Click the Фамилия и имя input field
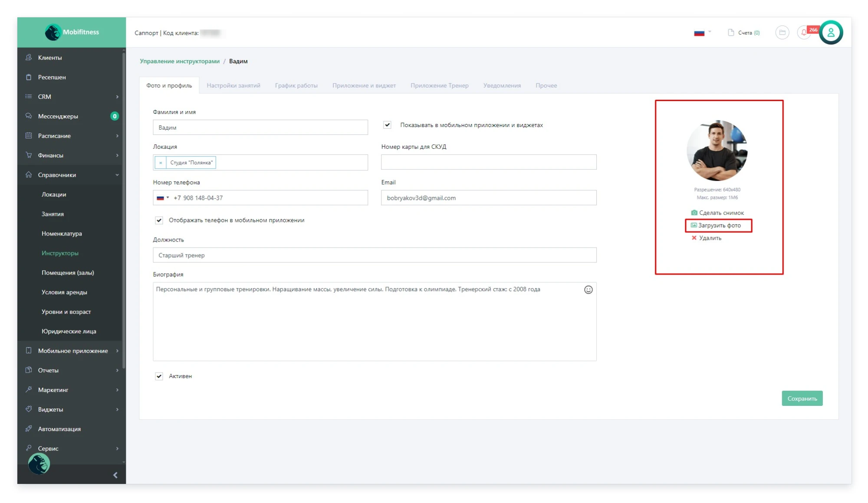 [260, 127]
